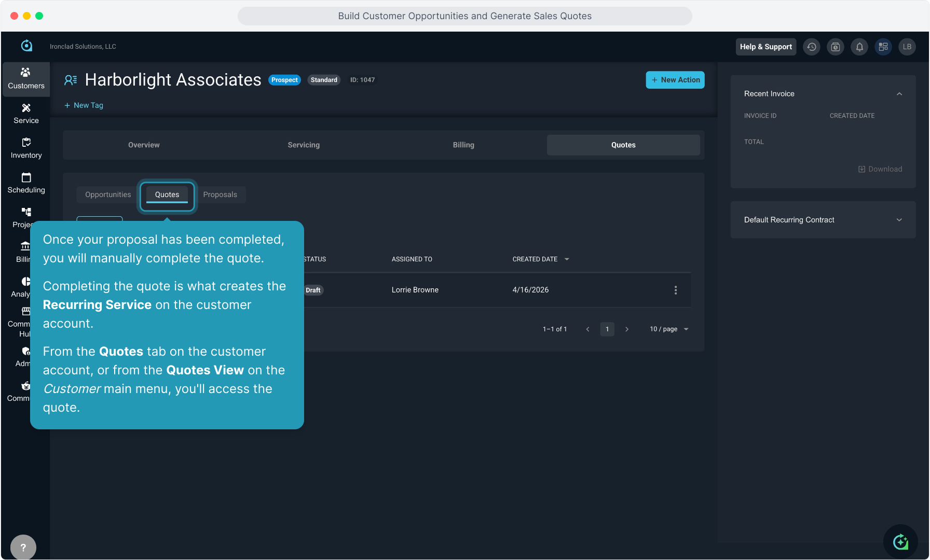Open the Customers sidebar section
This screenshot has height=560, width=930.
pyautogui.click(x=26, y=79)
